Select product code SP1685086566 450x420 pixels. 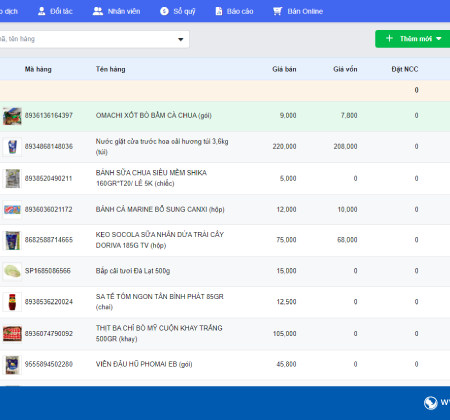pos(48,271)
